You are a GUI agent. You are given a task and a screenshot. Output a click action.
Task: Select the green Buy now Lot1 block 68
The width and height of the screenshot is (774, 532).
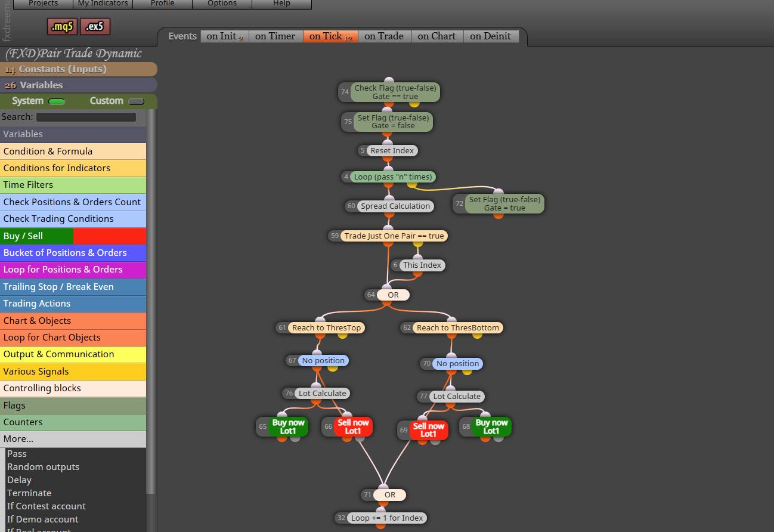[491, 426]
